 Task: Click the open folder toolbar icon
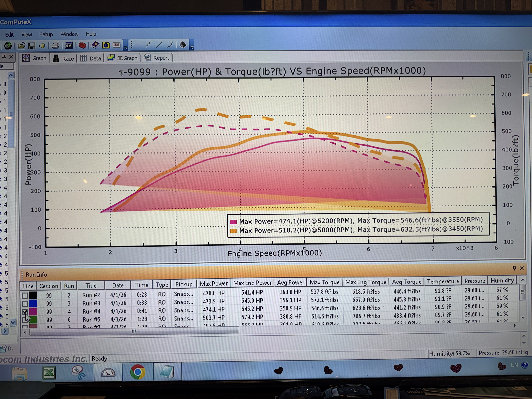click(x=21, y=46)
